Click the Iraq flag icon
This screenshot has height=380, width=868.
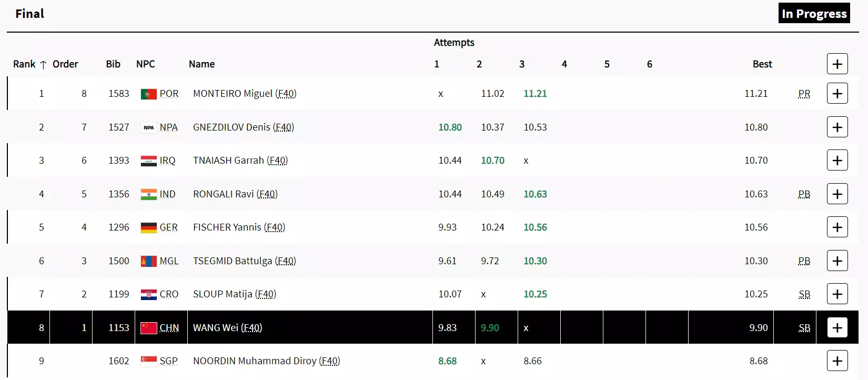pyautogui.click(x=149, y=161)
